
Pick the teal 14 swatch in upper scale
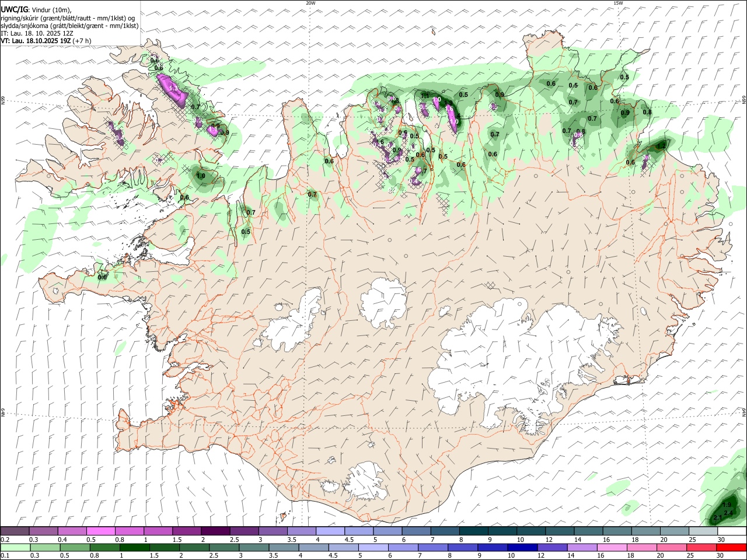point(588,531)
